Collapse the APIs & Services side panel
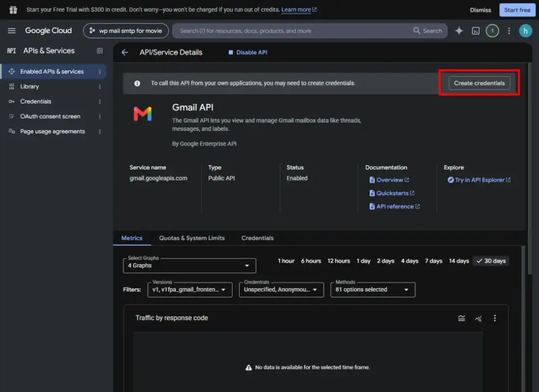The width and height of the screenshot is (539, 392). tap(100, 51)
